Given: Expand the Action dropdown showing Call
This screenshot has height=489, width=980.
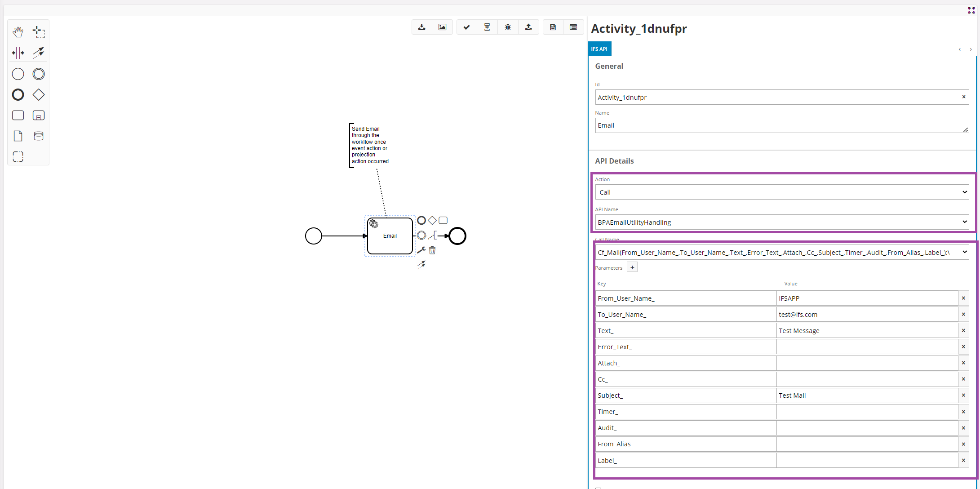Looking at the screenshot, I should [x=781, y=192].
